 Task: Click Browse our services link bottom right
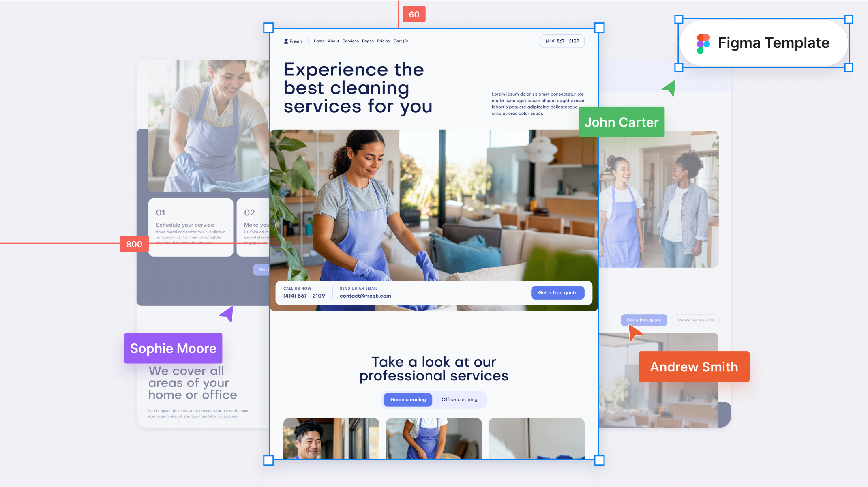pos(694,320)
